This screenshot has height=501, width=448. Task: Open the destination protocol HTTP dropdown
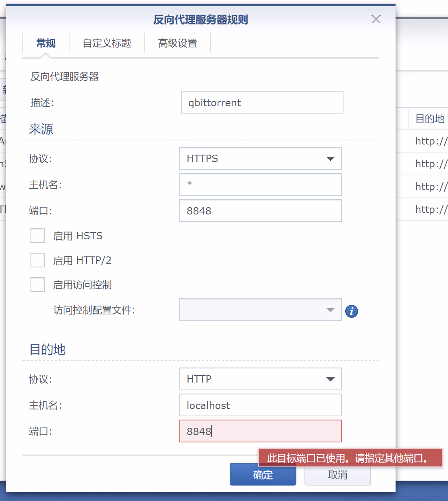coord(260,379)
